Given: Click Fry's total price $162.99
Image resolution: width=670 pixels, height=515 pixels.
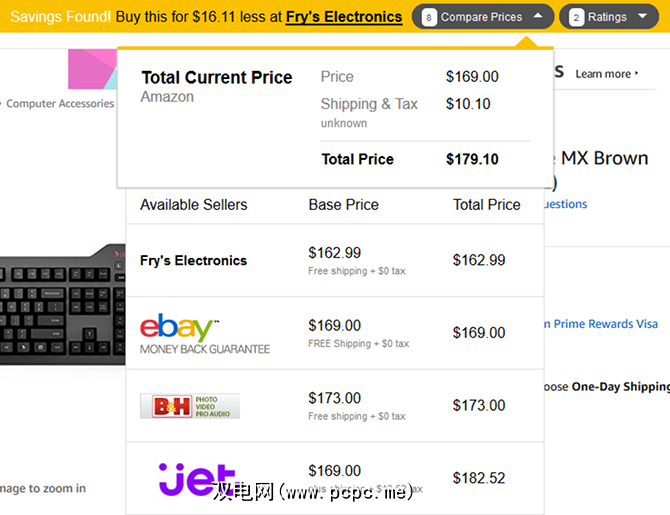Looking at the screenshot, I should coord(479,260).
